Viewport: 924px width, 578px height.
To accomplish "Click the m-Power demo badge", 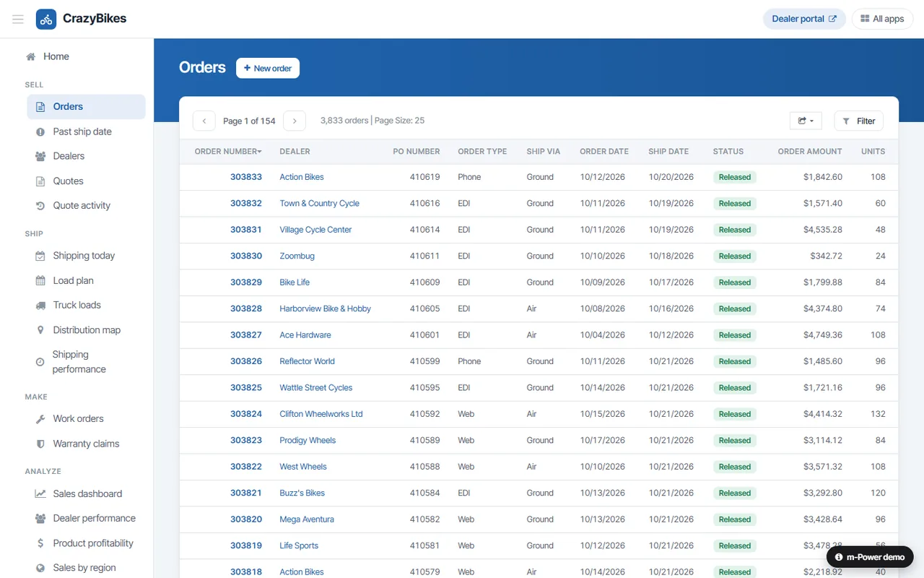I will (870, 557).
